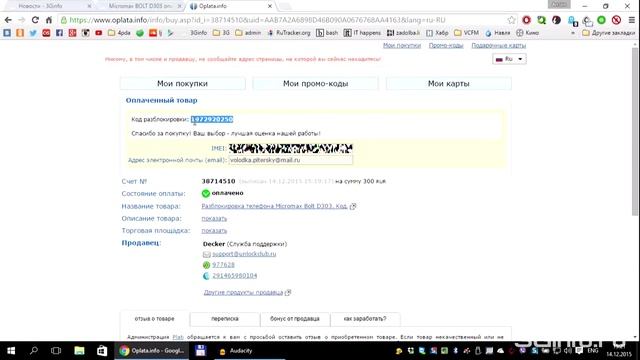Open Chrome hamburger menu
This screenshot has width=640, height=360.
631,20
